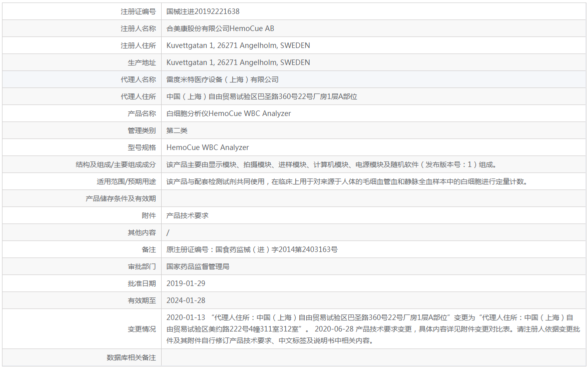Select expiry date 2024-01-28

click(186, 300)
